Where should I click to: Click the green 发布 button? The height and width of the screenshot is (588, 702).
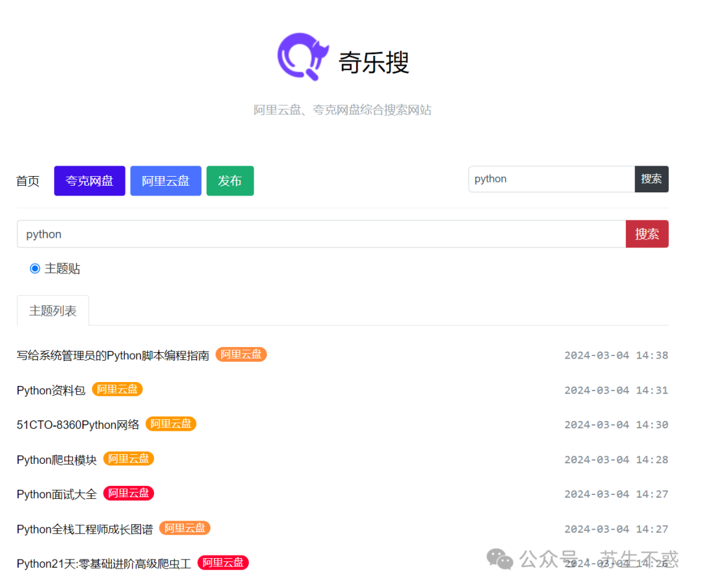click(230, 181)
